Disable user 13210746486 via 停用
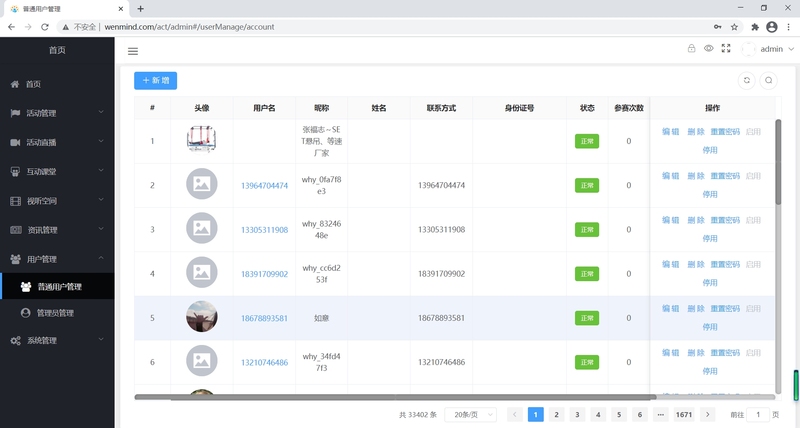 (x=710, y=371)
